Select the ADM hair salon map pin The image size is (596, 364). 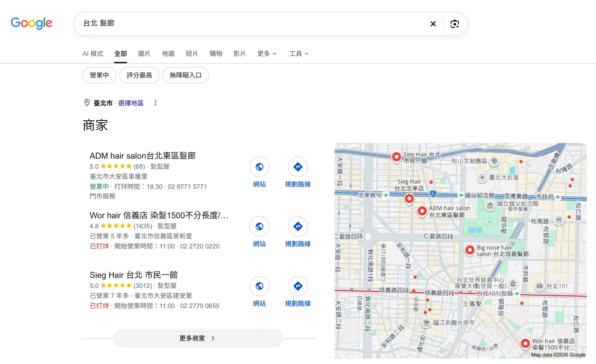pos(422,211)
